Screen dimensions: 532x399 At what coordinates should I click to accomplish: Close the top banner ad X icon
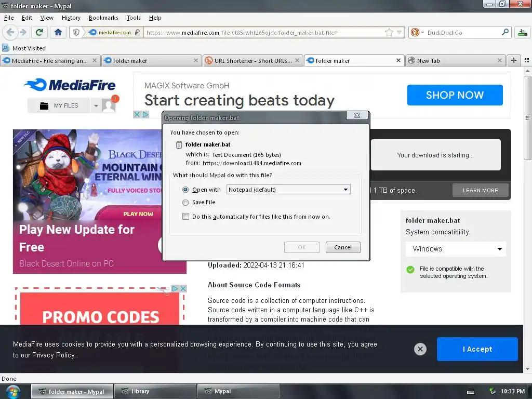[137, 115]
